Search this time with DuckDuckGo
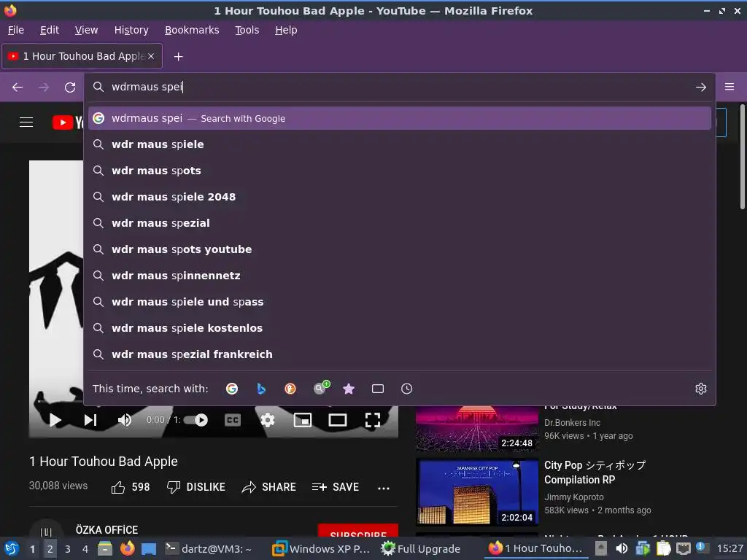Image resolution: width=747 pixels, height=560 pixels. [x=290, y=389]
